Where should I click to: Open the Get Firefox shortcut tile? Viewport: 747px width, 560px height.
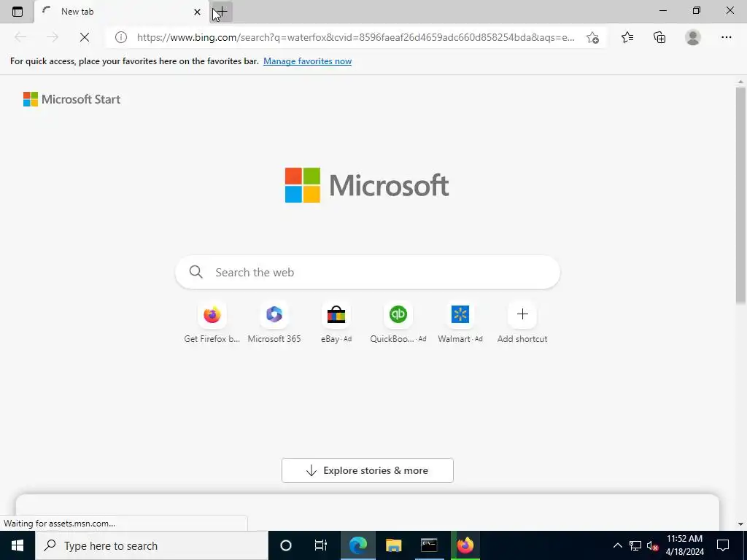click(212, 323)
